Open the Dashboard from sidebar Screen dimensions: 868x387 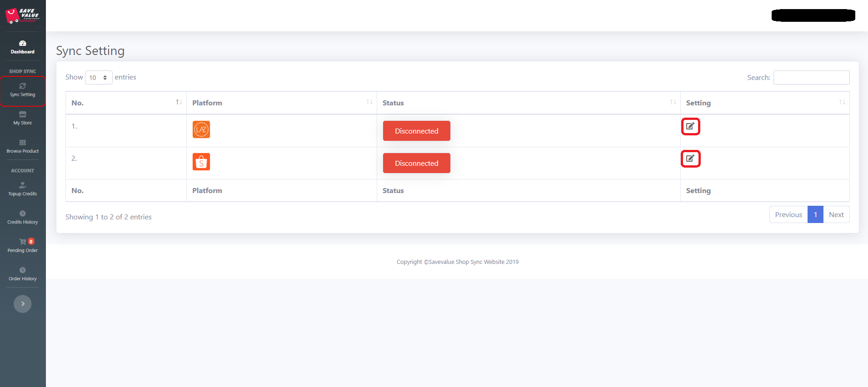tap(22, 47)
